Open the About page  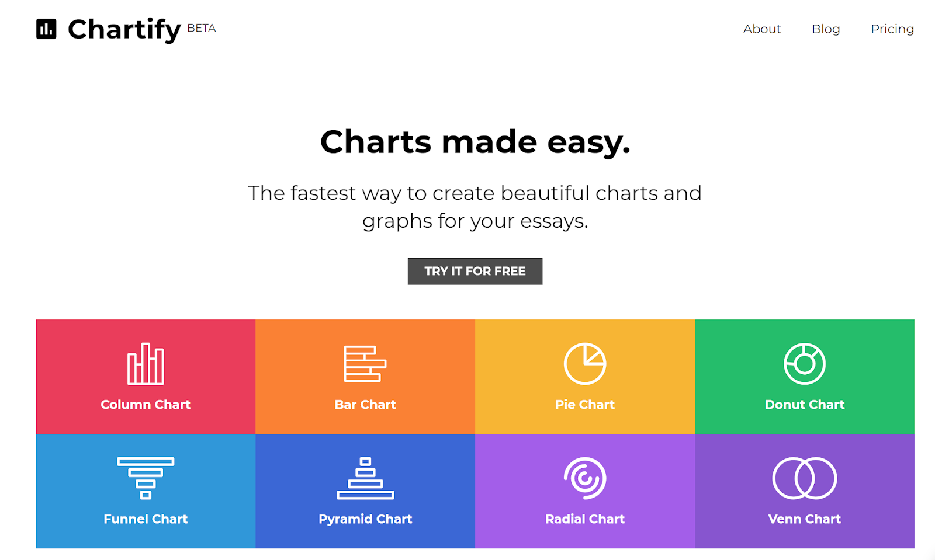tap(762, 29)
